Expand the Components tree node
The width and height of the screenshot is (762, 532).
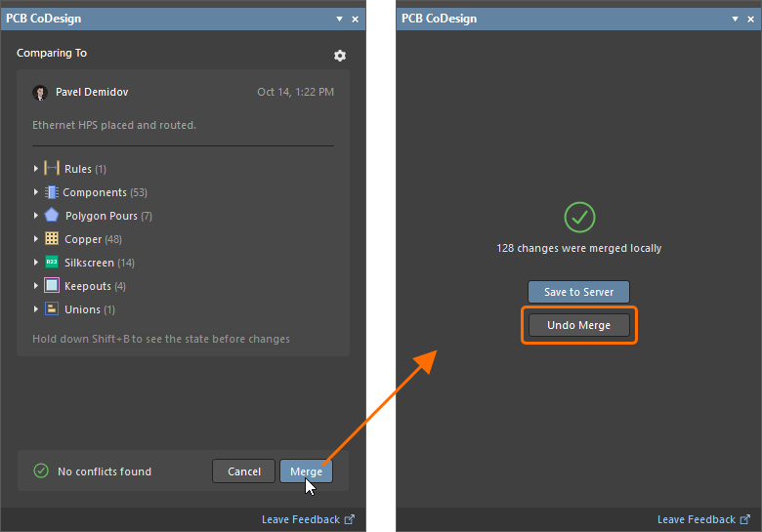(x=36, y=192)
